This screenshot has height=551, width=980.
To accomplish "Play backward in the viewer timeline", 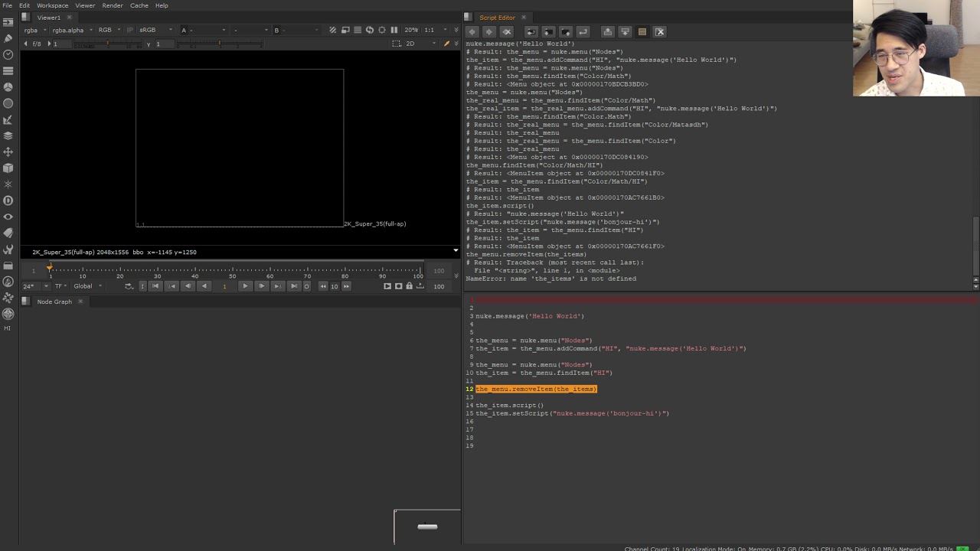I will (x=204, y=286).
